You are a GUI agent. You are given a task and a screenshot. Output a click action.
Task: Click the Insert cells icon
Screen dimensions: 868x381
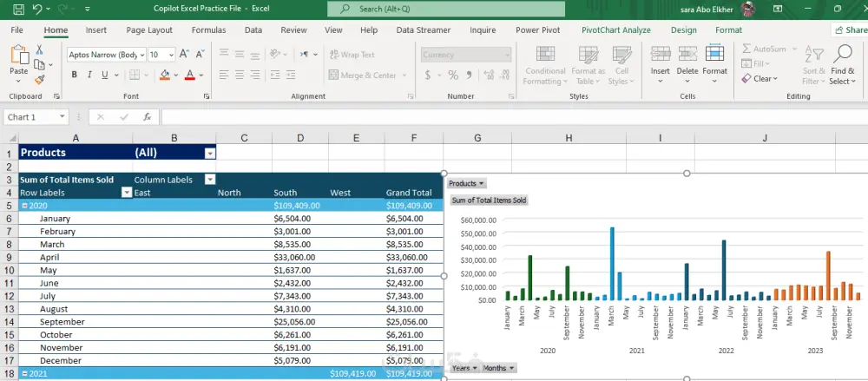pos(660,56)
